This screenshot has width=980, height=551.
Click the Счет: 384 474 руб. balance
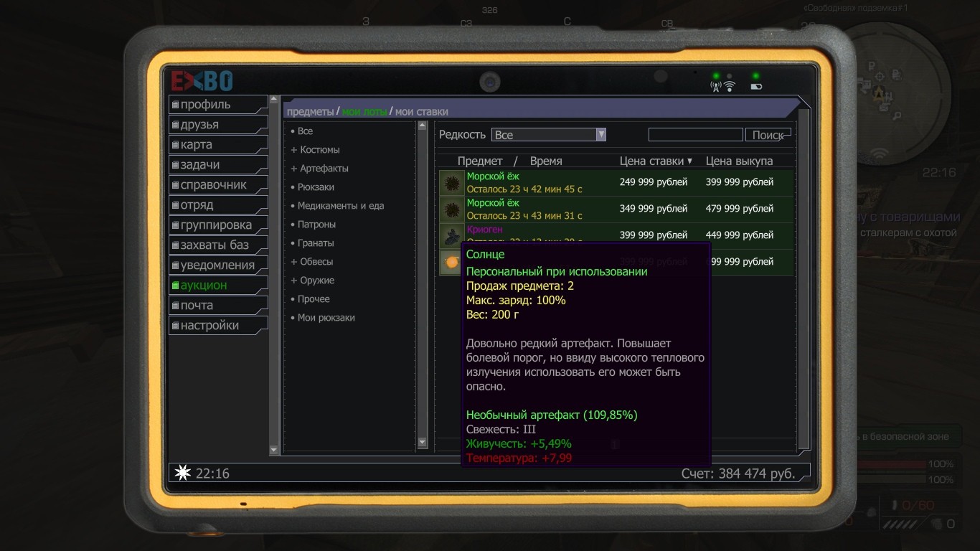click(738, 474)
